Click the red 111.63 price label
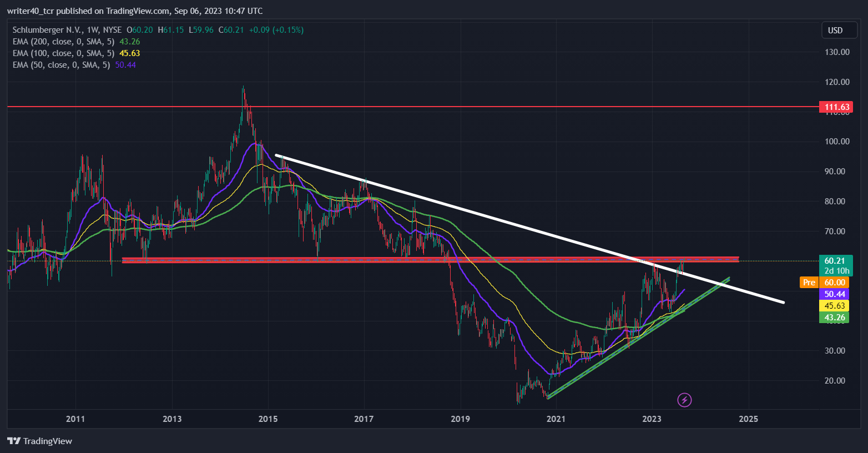868x453 pixels. click(x=836, y=107)
